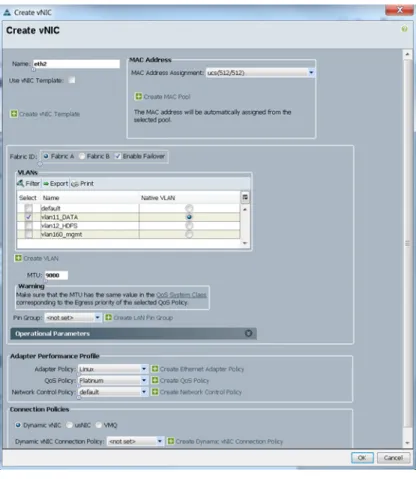Click the dialog scrollbar up arrow

(x=407, y=54)
